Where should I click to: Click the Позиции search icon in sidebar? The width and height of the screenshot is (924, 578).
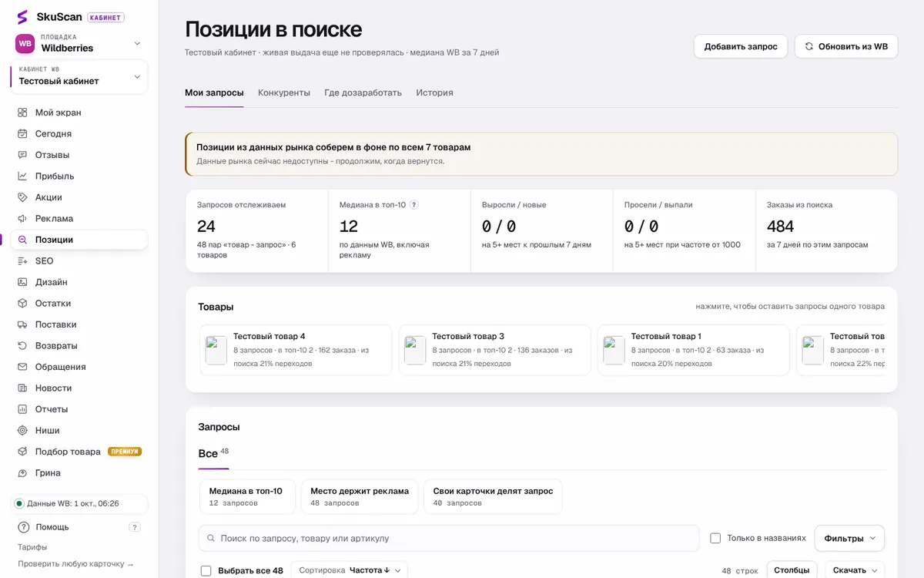[22, 240]
